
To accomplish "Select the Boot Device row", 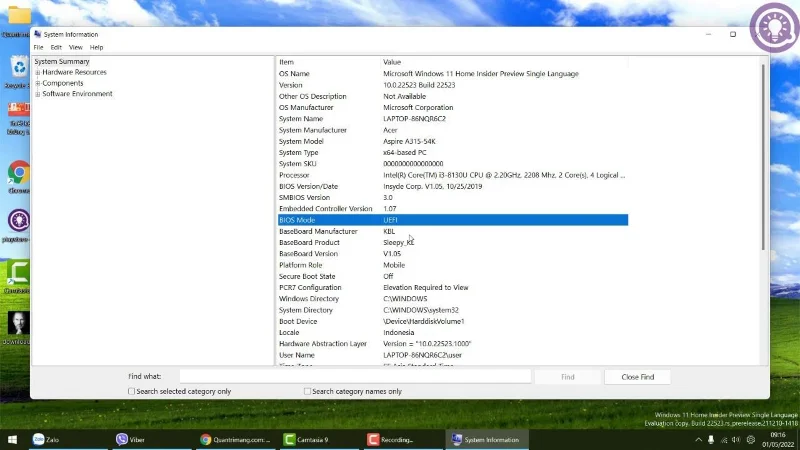I will [x=453, y=321].
